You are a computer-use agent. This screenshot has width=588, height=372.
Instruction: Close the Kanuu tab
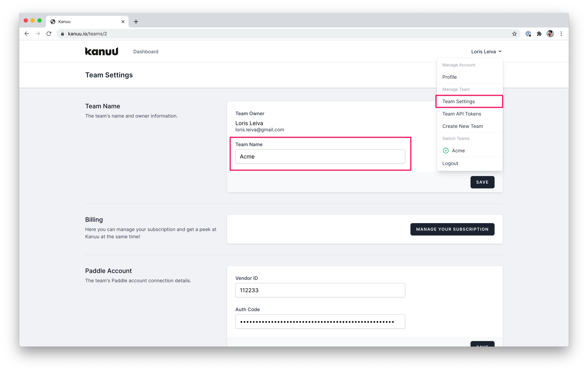123,22
